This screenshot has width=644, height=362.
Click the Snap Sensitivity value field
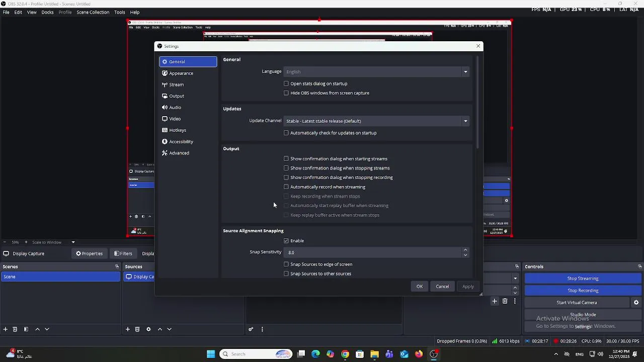373,252
